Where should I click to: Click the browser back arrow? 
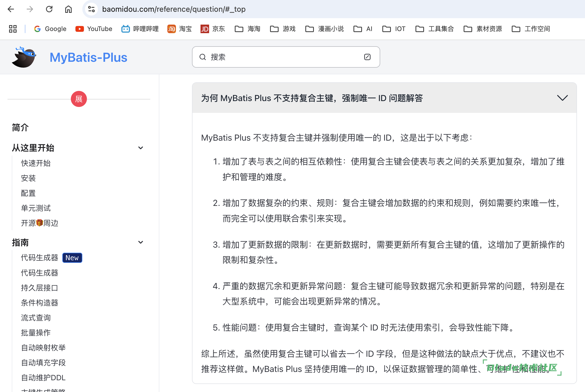tap(11, 9)
